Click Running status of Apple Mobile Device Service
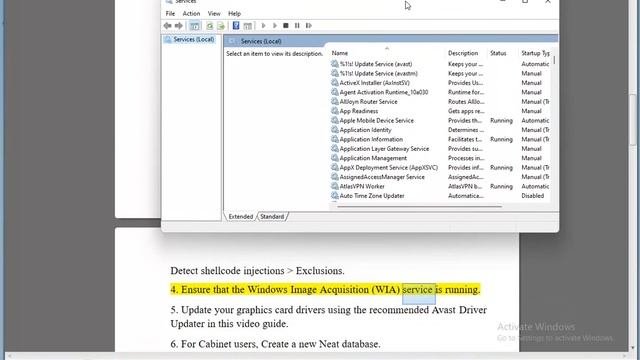 point(501,120)
